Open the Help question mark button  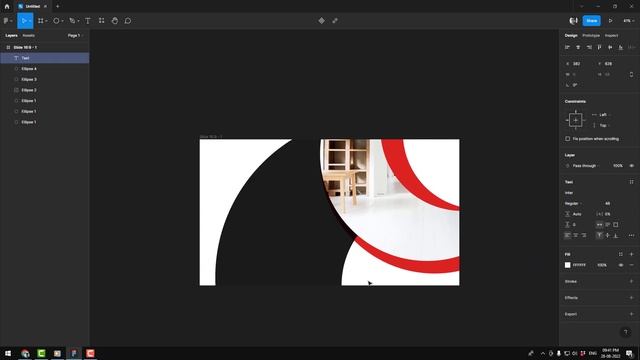pos(626,332)
